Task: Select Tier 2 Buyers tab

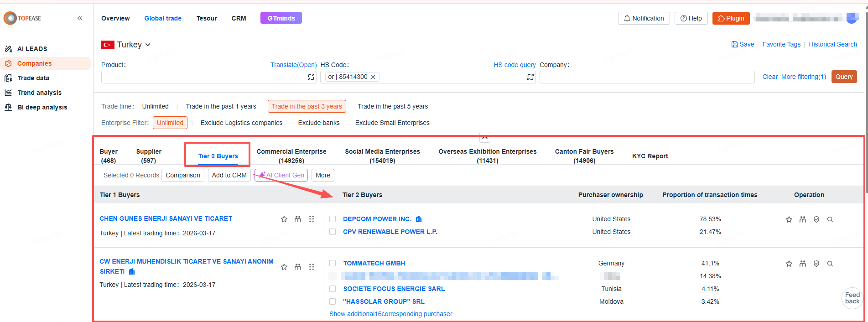Action: (x=218, y=156)
